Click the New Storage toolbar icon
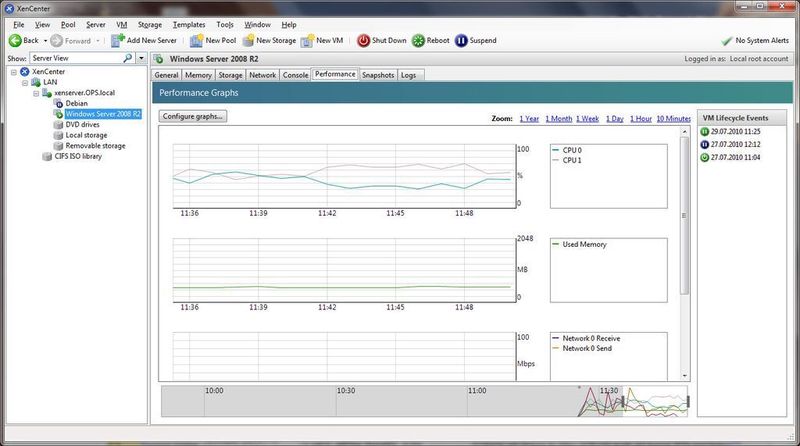 (248, 40)
